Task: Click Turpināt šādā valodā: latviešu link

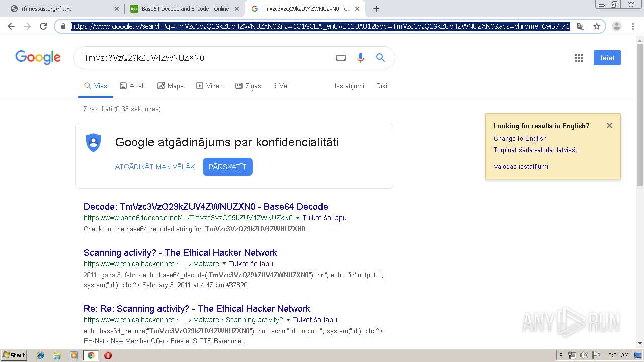Action: click(536, 150)
